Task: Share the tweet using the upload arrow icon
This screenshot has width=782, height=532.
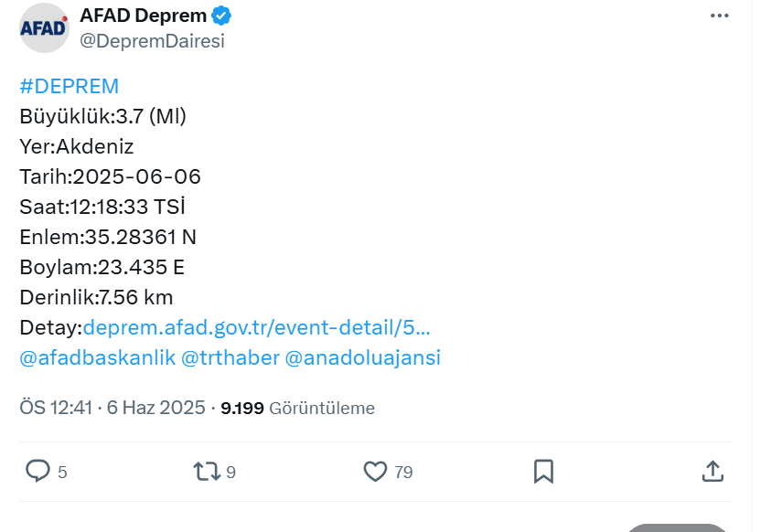Action: tap(712, 471)
